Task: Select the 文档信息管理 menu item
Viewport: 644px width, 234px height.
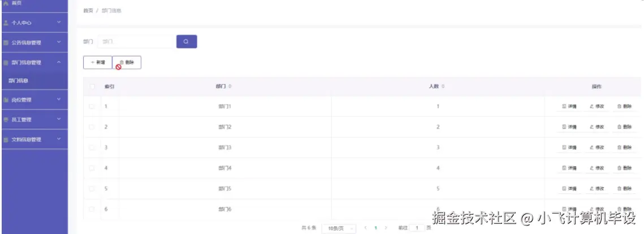Action: click(34, 140)
